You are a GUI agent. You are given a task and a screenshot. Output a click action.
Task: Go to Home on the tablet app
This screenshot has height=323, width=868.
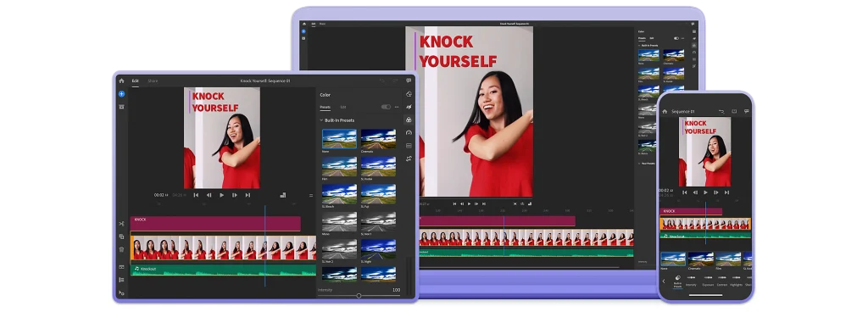click(x=121, y=81)
